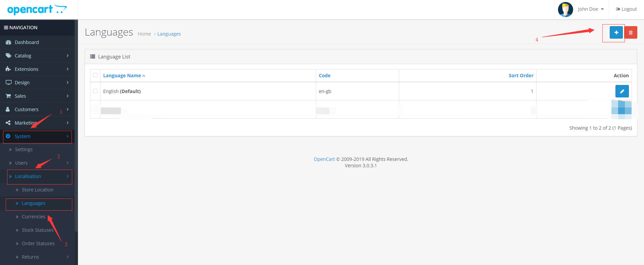The width and height of the screenshot is (644, 265).
Task: Open Dashboard from the sidebar
Action: coord(27,42)
